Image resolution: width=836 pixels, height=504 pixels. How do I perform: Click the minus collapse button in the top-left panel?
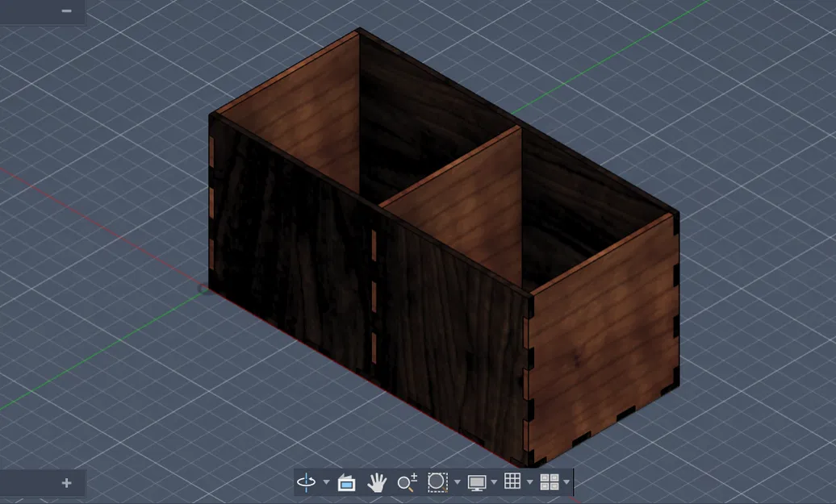coord(67,10)
